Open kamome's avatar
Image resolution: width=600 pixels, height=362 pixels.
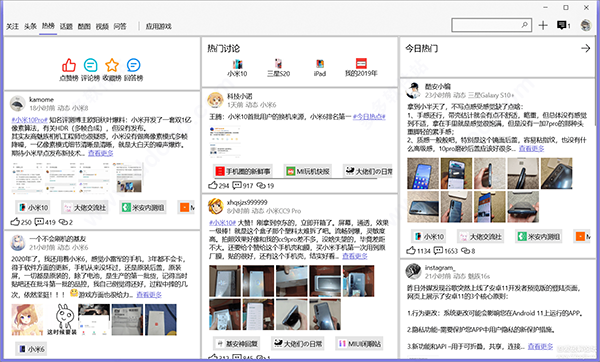click(x=18, y=103)
